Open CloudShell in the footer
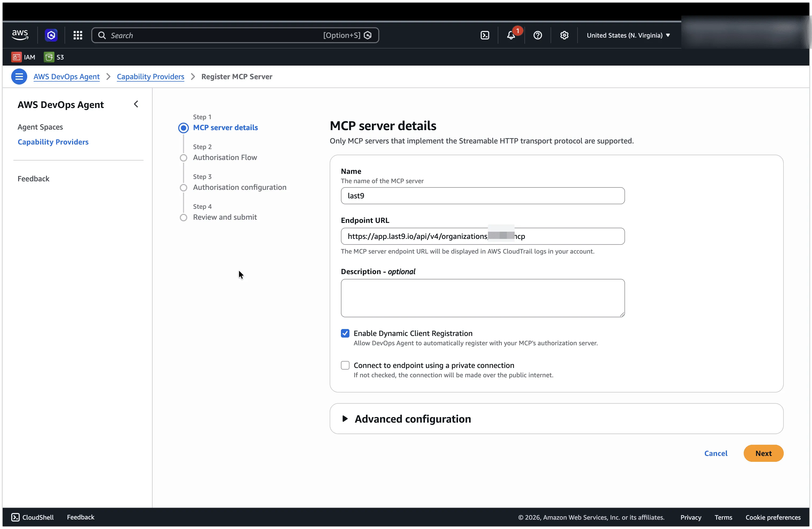 (33, 517)
